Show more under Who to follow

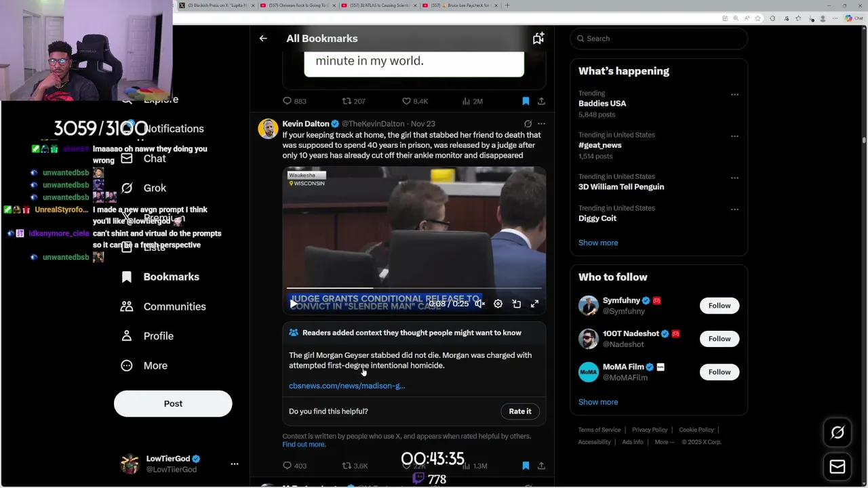598,402
